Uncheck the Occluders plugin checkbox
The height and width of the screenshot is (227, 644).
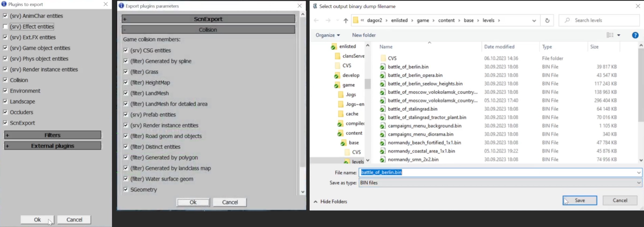[x=5, y=112]
